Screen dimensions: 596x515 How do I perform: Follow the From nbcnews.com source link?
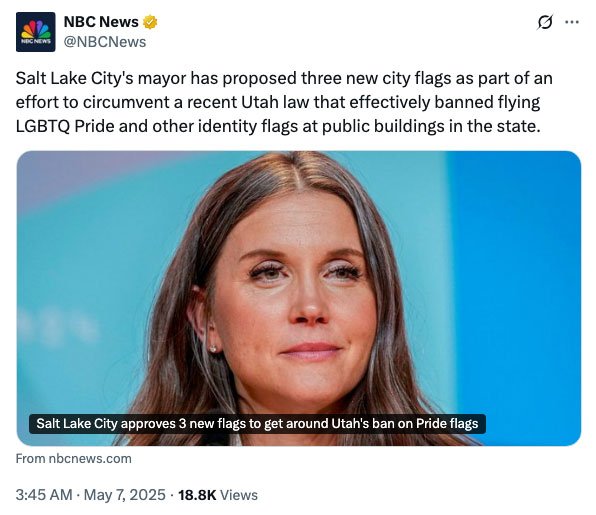[x=73, y=459]
